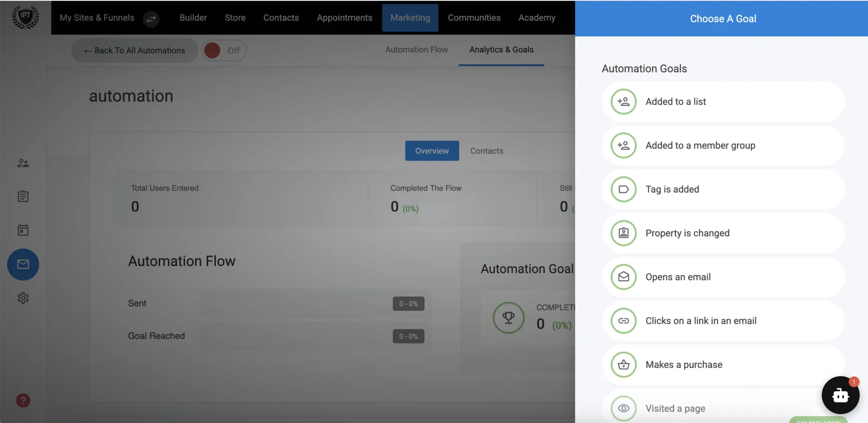Viewport: 868px width, 423px height.
Task: Click the Goal Reached progress bar
Action: pos(315,336)
